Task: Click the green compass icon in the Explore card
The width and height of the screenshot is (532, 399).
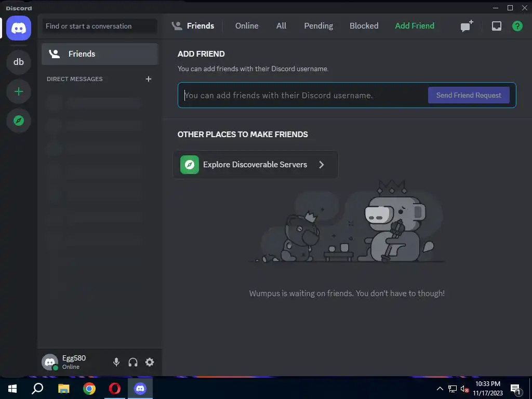Action: point(190,165)
